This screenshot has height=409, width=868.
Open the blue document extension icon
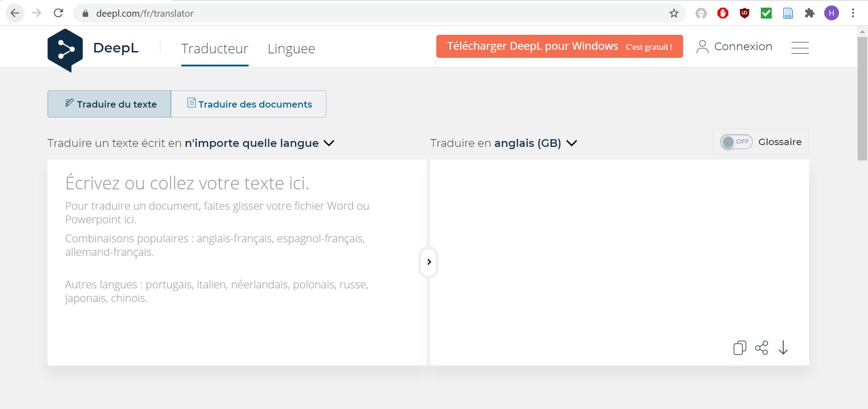click(788, 13)
